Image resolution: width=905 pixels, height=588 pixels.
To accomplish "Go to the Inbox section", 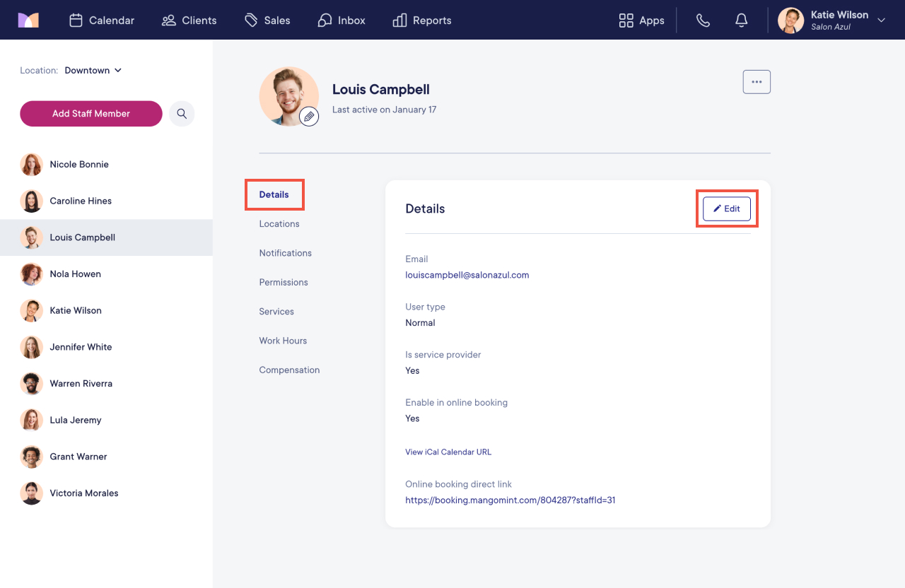I will [x=341, y=20].
